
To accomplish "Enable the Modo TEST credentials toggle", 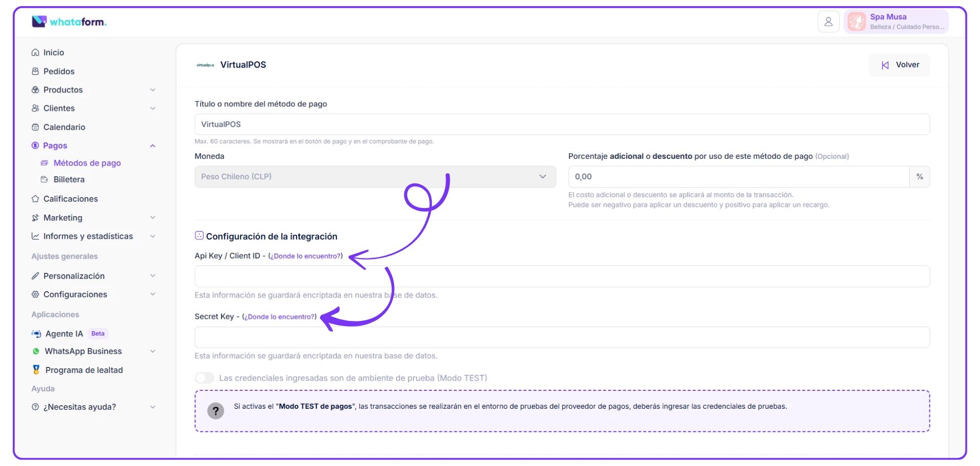I will pyautogui.click(x=205, y=378).
